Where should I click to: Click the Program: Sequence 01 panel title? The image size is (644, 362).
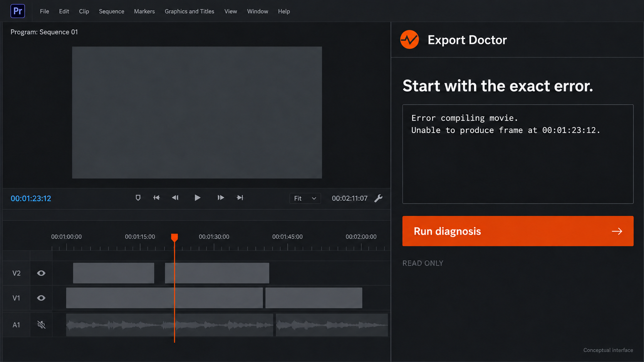tap(44, 32)
